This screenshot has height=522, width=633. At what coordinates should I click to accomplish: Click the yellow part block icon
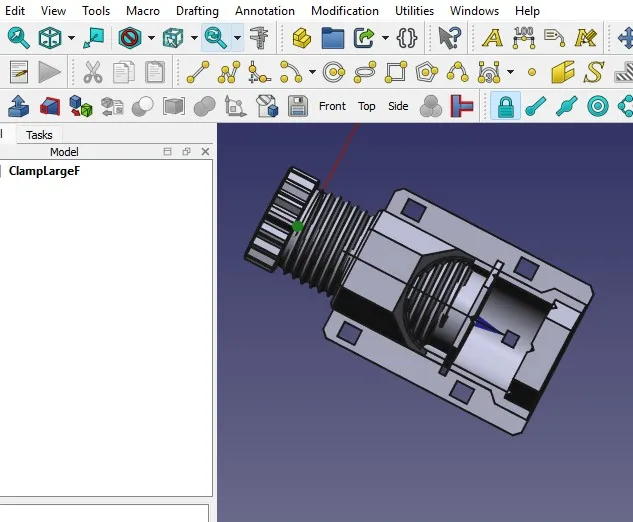[302, 38]
